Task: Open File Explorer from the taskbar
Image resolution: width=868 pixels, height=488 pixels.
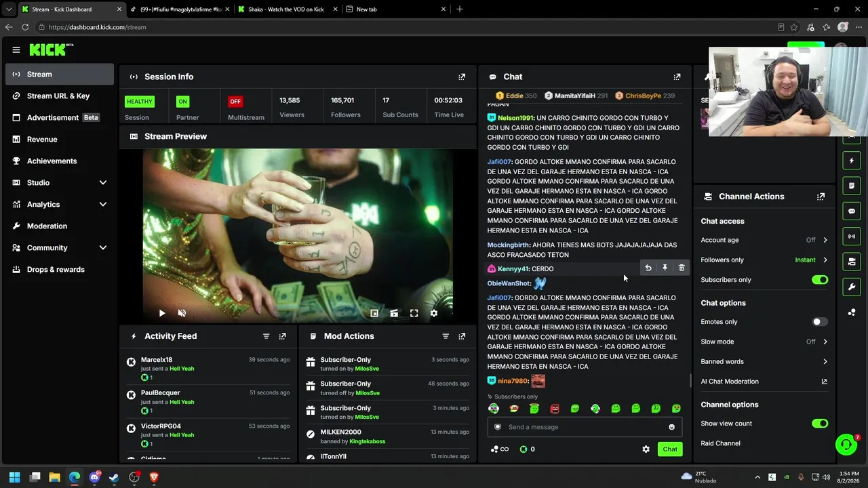Action: 54,477
